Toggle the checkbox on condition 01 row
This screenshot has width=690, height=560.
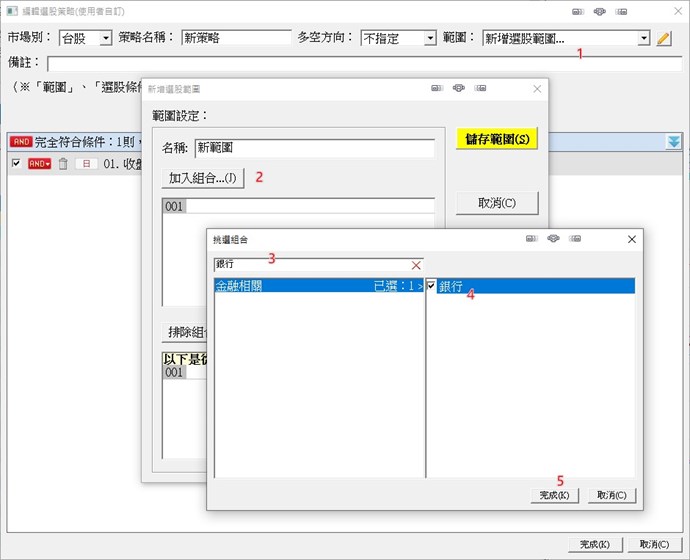[16, 164]
